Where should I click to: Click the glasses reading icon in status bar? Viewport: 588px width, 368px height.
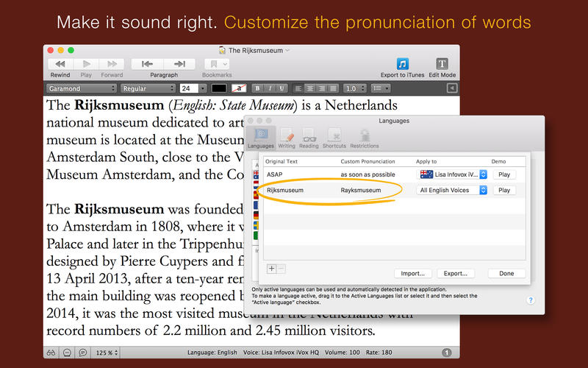(x=51, y=353)
